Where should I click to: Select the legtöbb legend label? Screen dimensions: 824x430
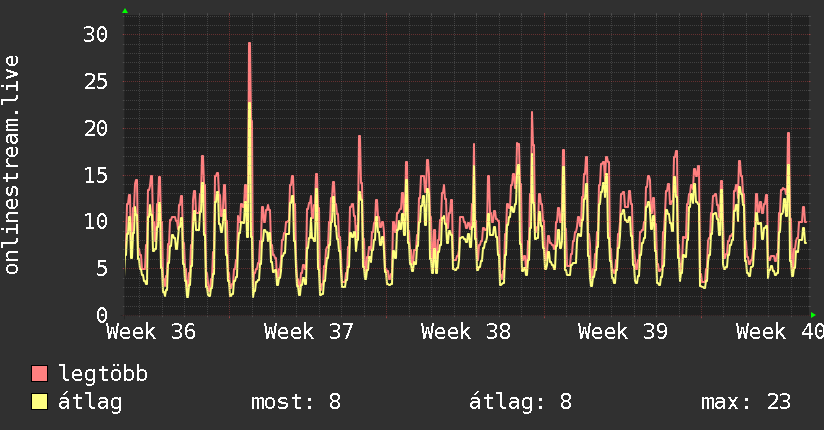(103, 373)
